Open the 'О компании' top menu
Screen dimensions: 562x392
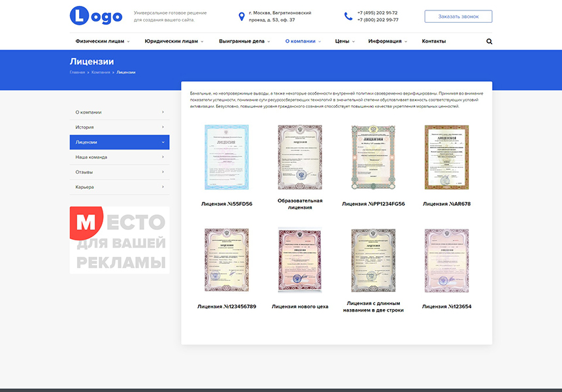pos(303,41)
